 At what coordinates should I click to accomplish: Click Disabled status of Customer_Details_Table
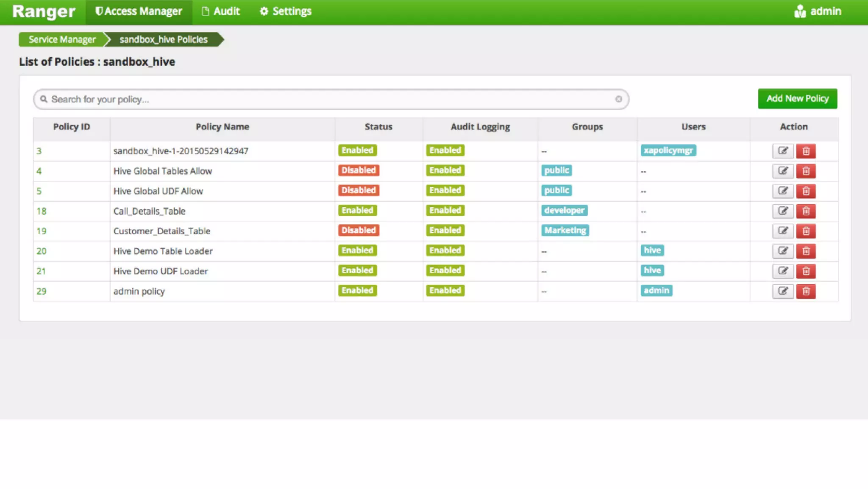pos(359,230)
